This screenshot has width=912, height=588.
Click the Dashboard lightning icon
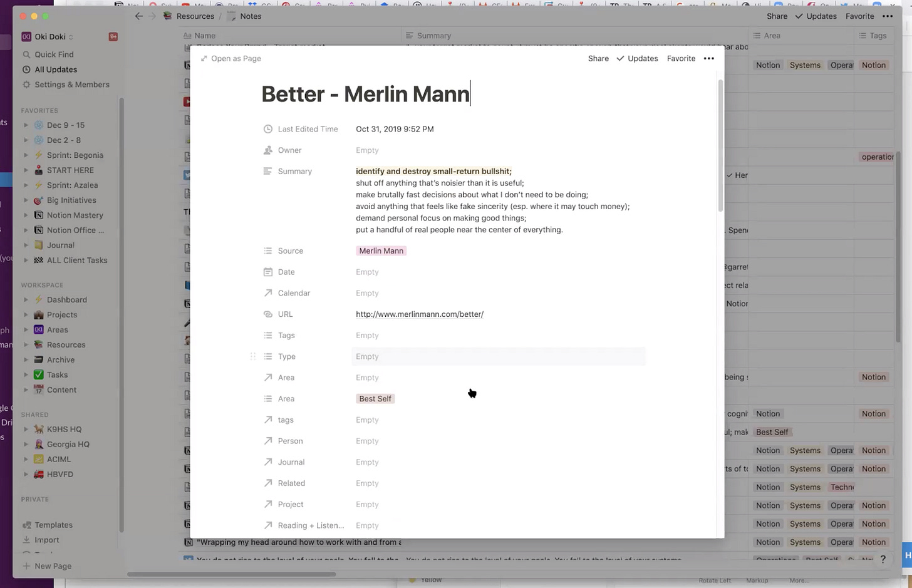pyautogui.click(x=39, y=300)
